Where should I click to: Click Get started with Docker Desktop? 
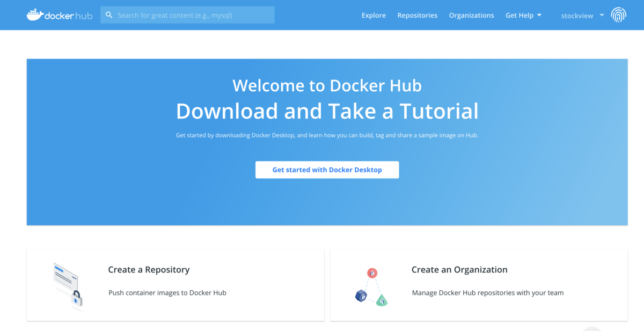(327, 170)
